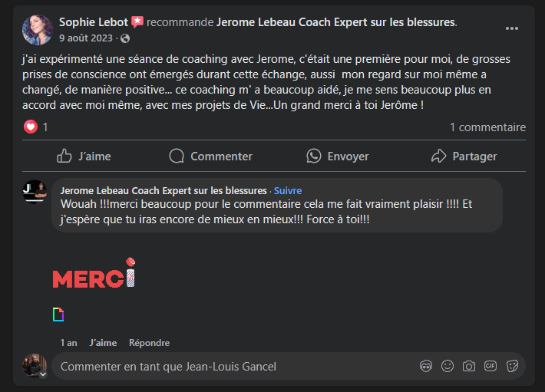
Task: Open the post options three-dots menu
Action: point(511,28)
